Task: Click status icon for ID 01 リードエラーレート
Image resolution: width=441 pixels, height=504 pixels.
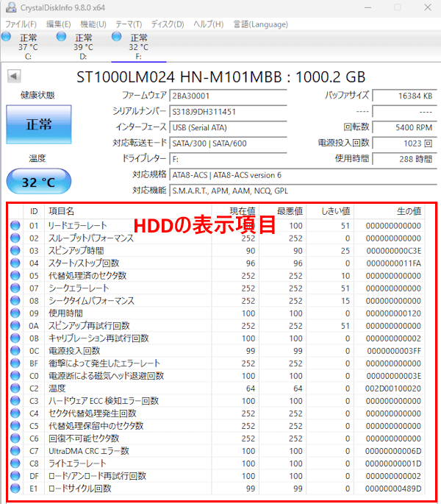Action: (x=15, y=225)
